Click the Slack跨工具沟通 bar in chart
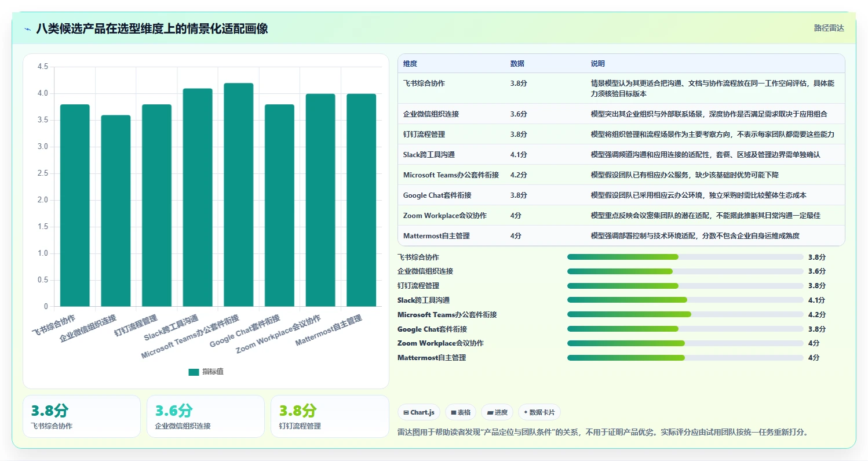 tap(198, 197)
